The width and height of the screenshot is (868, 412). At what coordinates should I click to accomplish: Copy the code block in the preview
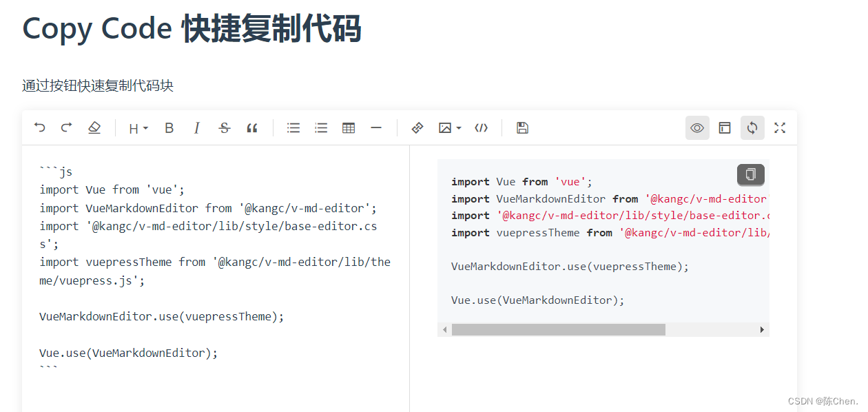click(750, 175)
